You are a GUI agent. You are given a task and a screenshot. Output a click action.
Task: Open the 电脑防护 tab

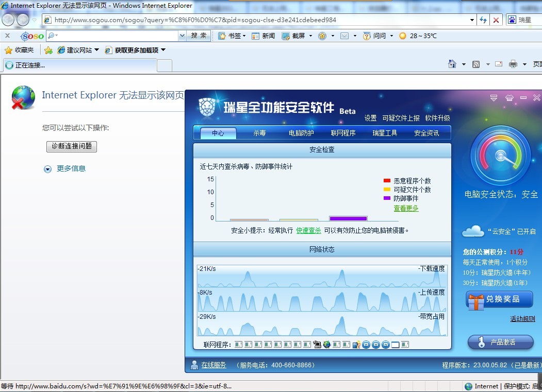click(x=301, y=133)
